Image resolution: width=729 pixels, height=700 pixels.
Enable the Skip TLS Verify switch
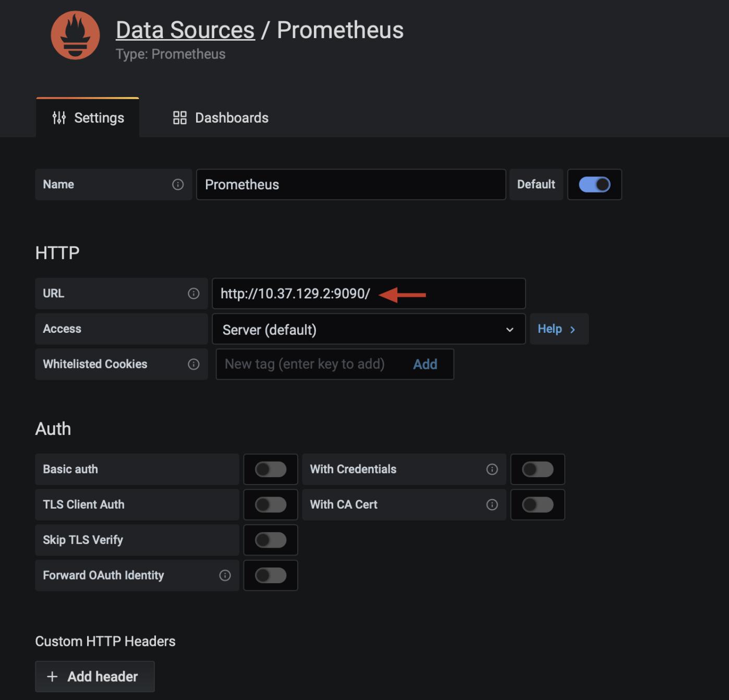[x=271, y=540]
